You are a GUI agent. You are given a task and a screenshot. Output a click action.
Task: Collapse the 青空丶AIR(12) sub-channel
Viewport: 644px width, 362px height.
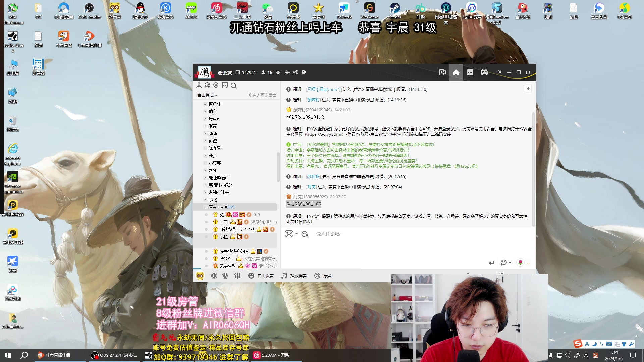[205, 207]
